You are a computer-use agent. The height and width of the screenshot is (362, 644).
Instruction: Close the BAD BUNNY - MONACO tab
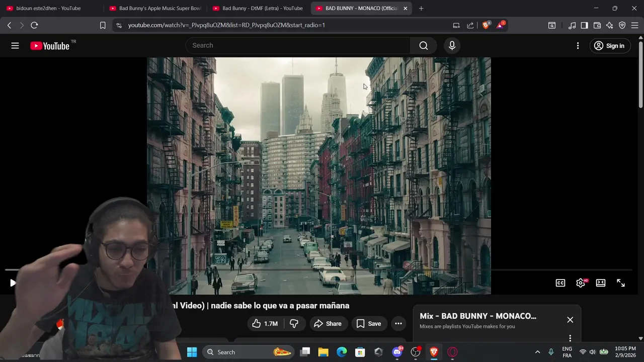pyautogui.click(x=406, y=9)
